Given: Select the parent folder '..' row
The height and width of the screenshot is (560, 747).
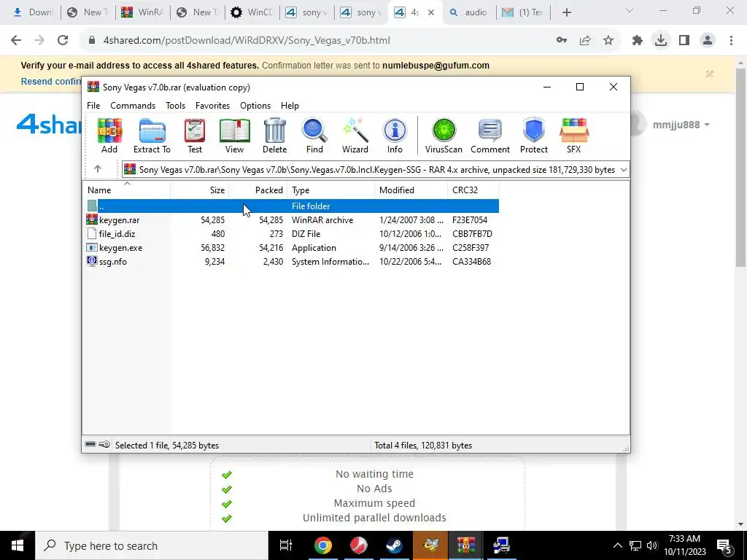Looking at the screenshot, I should pos(292,206).
